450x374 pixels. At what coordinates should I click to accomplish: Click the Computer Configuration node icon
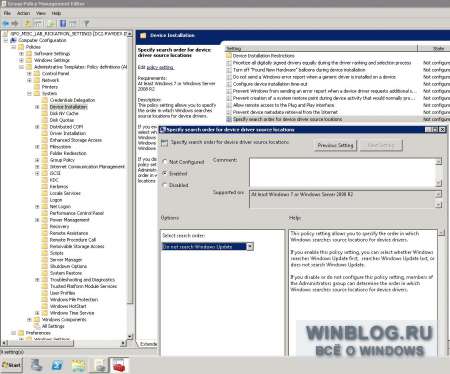click(x=13, y=40)
